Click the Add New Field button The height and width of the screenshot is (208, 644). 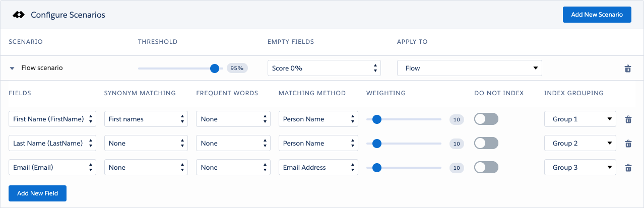pos(38,193)
